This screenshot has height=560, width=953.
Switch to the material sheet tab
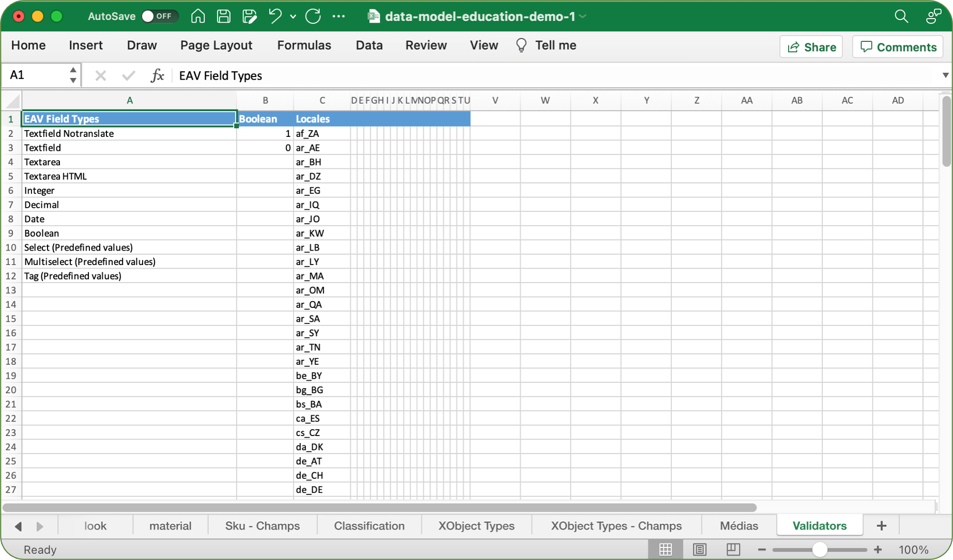170,526
